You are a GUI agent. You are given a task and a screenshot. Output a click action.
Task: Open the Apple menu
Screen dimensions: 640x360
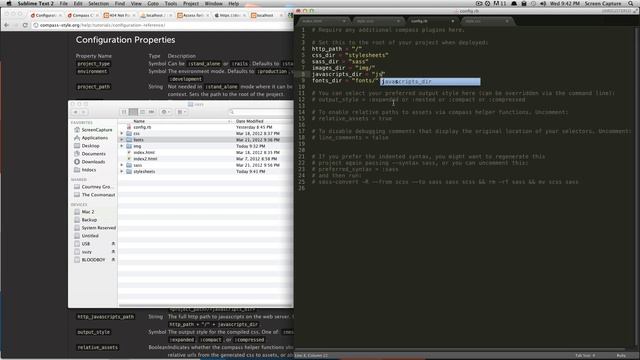9,3
